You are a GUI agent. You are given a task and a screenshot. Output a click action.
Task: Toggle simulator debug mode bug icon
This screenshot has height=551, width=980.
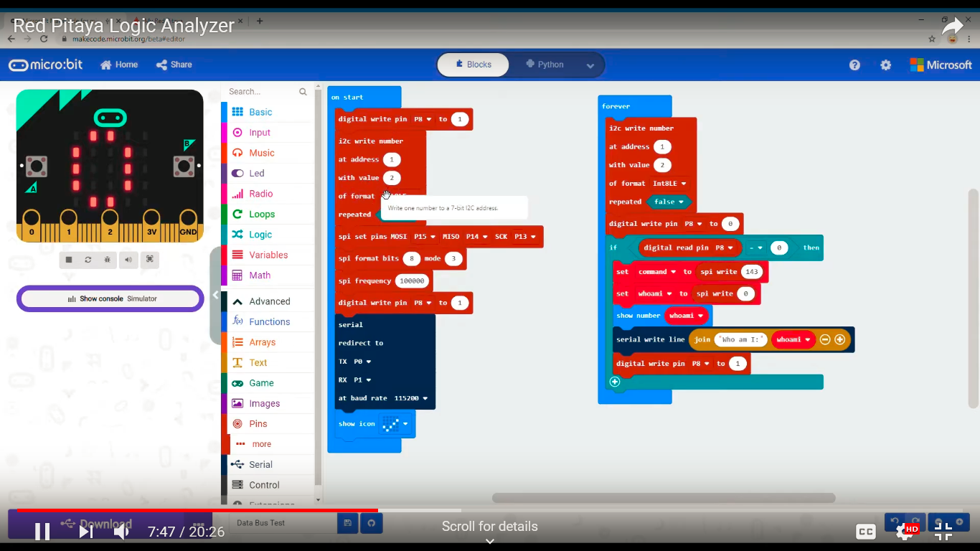tap(108, 260)
